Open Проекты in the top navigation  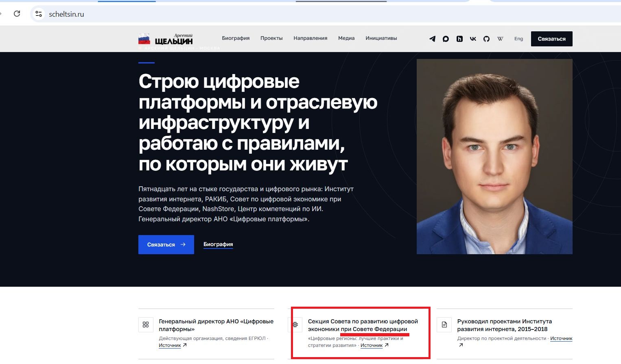(271, 38)
